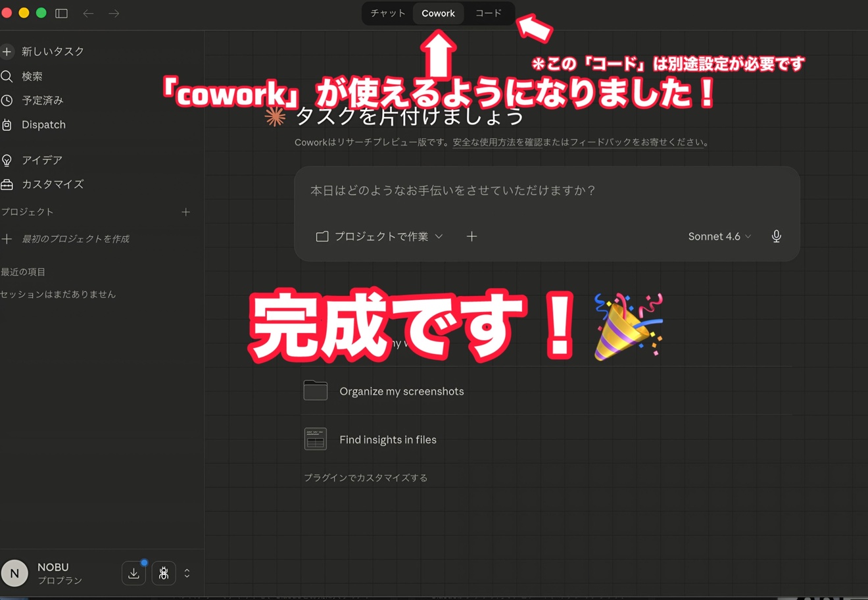Go forward with the right arrow
868x600 pixels.
coord(114,13)
